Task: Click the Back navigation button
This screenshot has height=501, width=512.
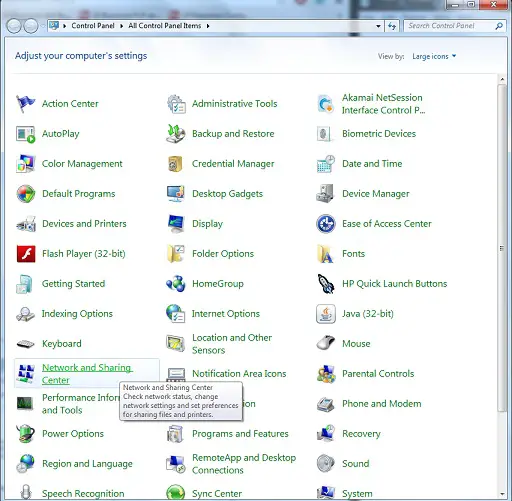Action: (14, 26)
